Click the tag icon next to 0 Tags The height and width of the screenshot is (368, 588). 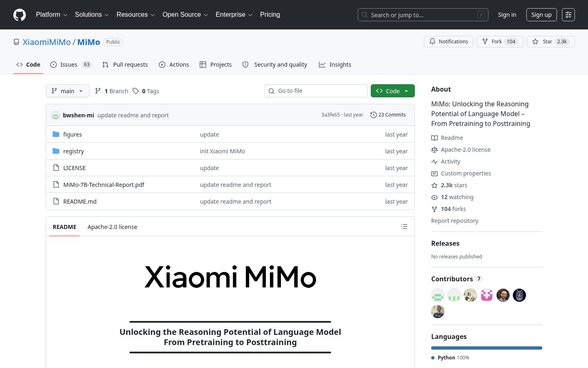[136, 91]
